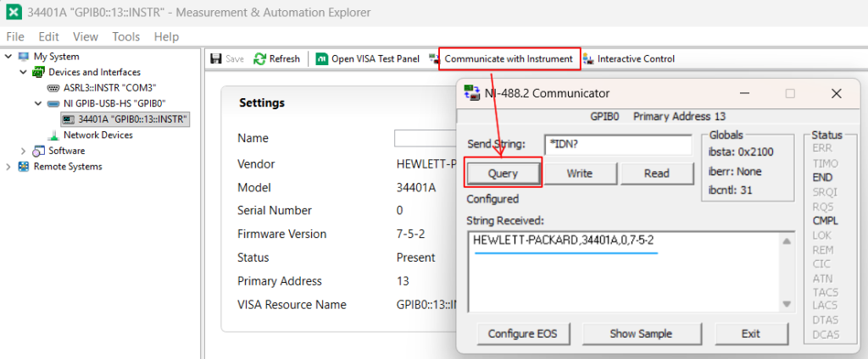868x359 pixels.
Task: Click the ASRL3 serial port icon
Action: 53,87
